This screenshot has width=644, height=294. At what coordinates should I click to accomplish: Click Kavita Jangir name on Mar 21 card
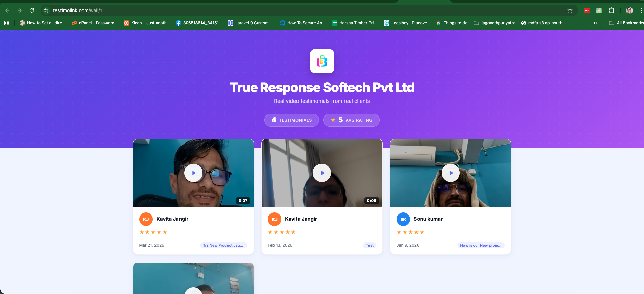(x=172, y=219)
